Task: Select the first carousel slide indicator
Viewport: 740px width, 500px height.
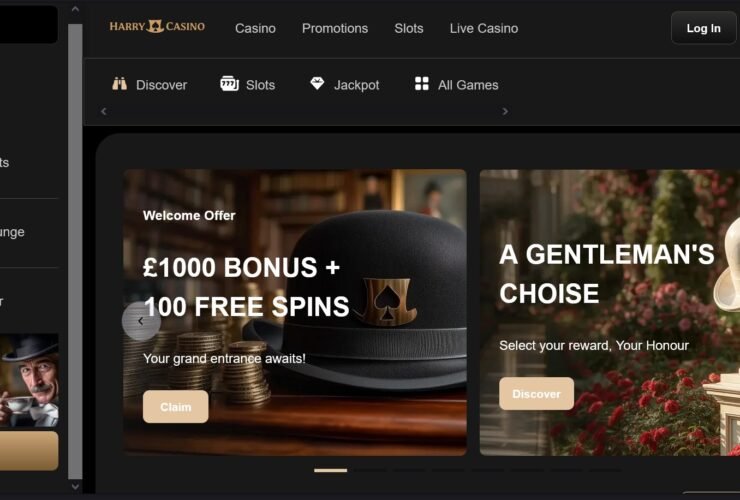Action: point(330,470)
